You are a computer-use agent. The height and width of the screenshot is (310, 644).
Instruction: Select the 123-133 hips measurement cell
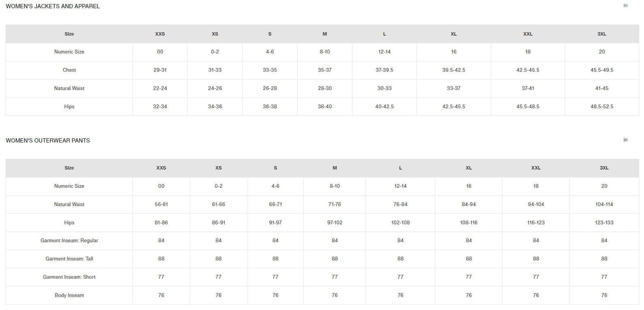click(x=604, y=223)
